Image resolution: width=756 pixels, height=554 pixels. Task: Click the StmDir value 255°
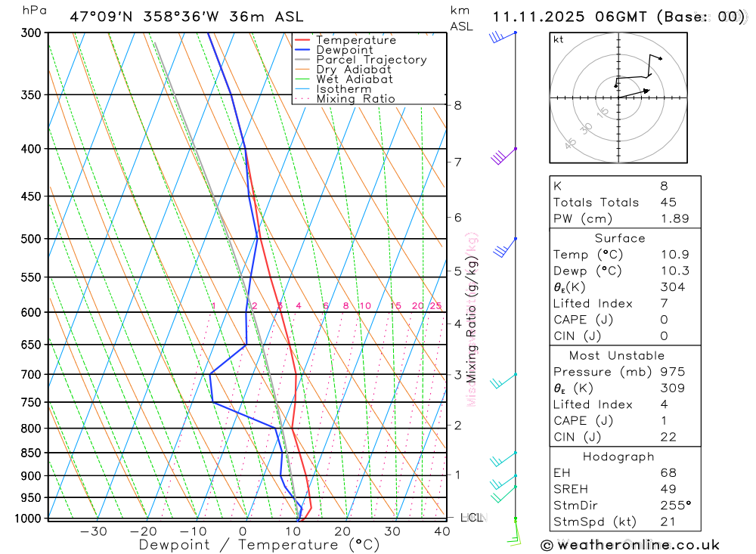(x=676, y=506)
